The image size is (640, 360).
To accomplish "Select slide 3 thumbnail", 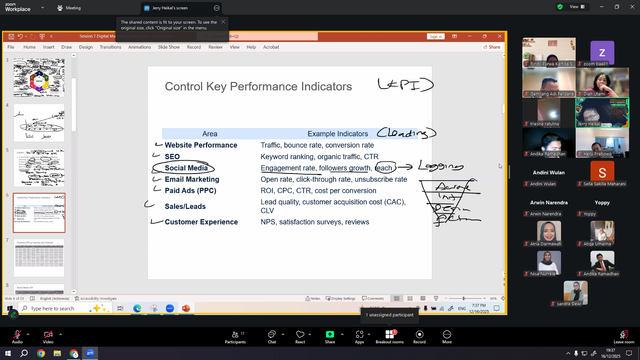I will point(39,77).
